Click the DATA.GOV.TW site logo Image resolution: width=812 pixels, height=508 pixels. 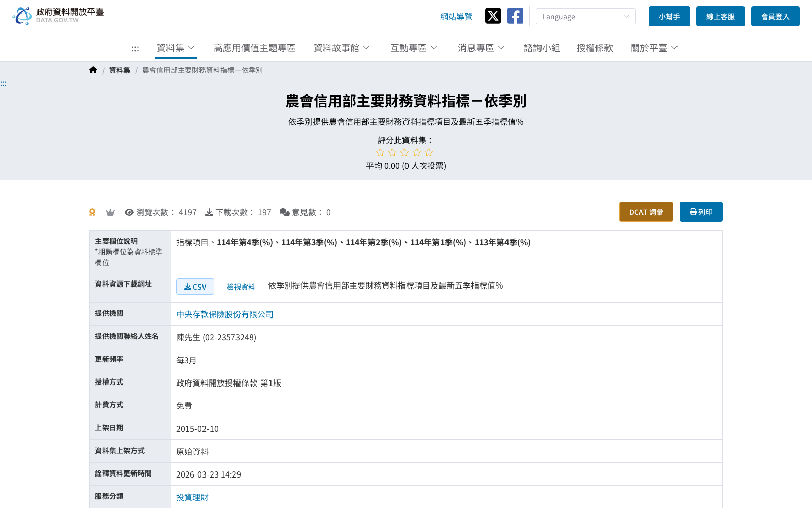tap(58, 16)
